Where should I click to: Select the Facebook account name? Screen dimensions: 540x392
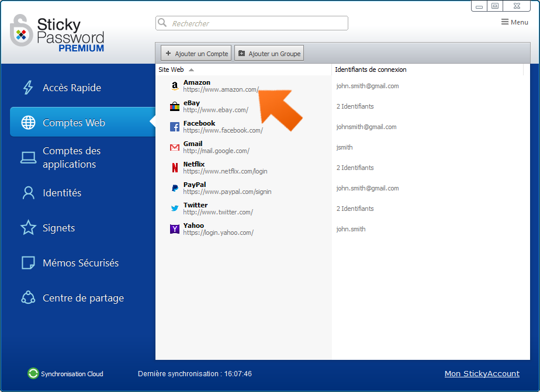[199, 123]
